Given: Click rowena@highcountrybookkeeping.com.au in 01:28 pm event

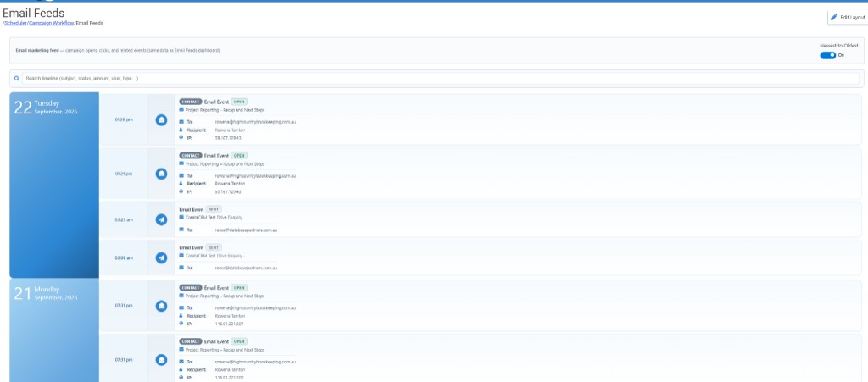Looking at the screenshot, I should click(x=255, y=122).
